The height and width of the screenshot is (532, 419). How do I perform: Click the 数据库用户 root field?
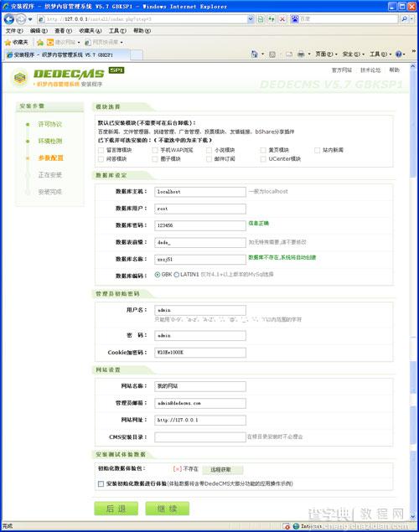pyautogui.click(x=200, y=209)
